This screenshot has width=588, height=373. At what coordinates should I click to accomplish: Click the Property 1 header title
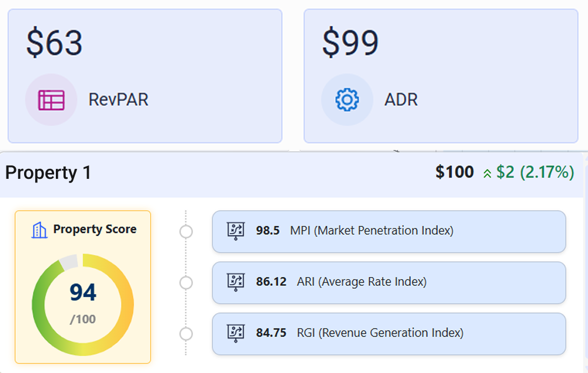48,172
